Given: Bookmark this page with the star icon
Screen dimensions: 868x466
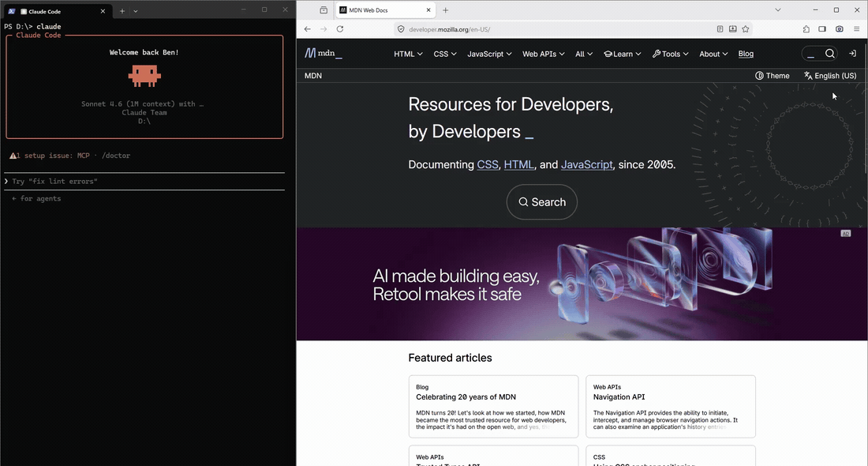Looking at the screenshot, I should [x=746, y=28].
